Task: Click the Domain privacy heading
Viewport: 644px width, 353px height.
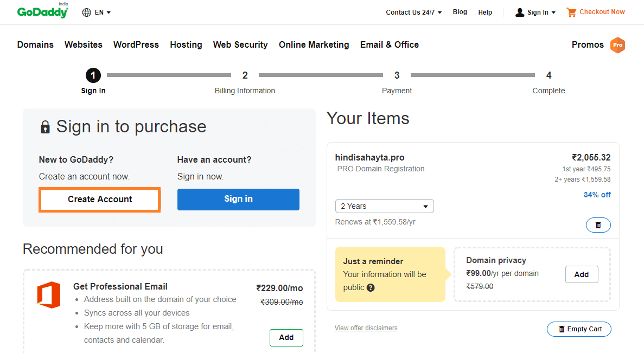Action: pyautogui.click(x=496, y=260)
